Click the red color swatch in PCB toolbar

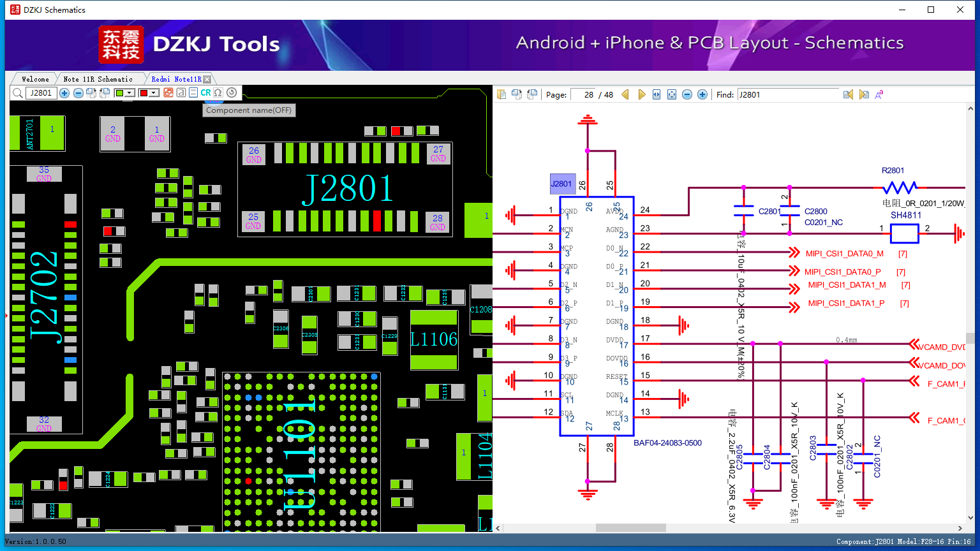144,93
